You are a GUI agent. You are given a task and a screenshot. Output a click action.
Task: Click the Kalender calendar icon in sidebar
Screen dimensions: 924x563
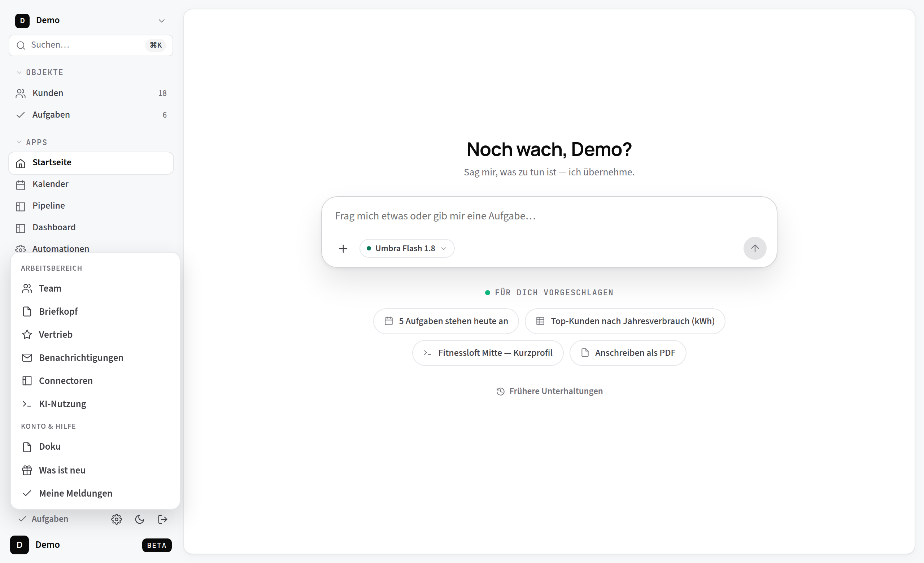pos(21,185)
